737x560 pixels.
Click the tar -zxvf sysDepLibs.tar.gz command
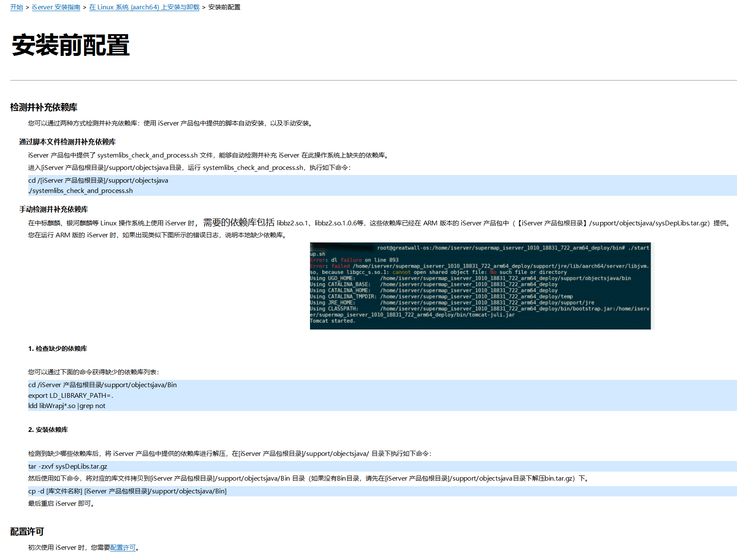pos(67,467)
